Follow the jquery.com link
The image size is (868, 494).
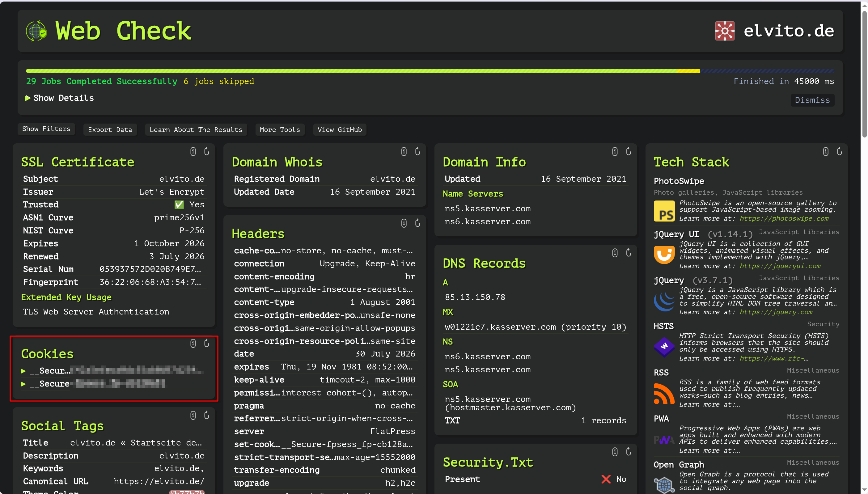[776, 312]
